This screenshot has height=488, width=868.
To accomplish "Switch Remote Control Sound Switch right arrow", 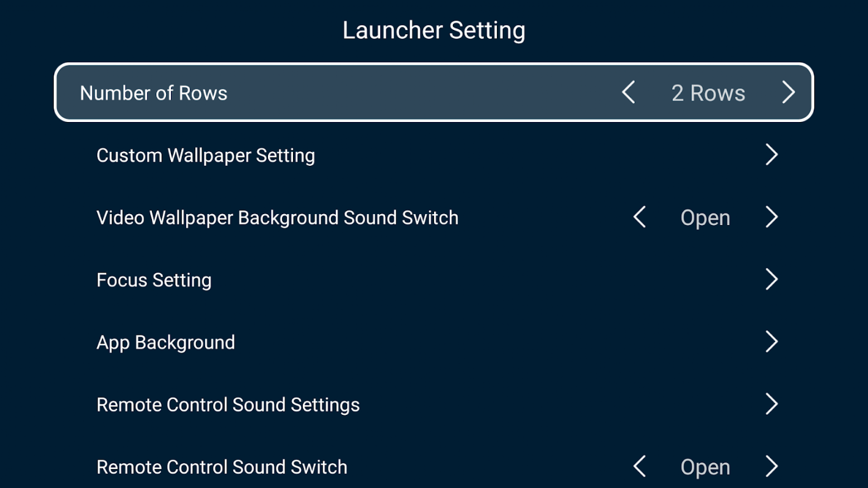I will 772,467.
